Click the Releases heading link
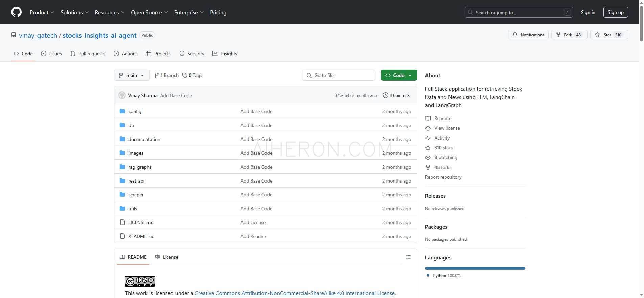644x298 pixels. pos(435,196)
